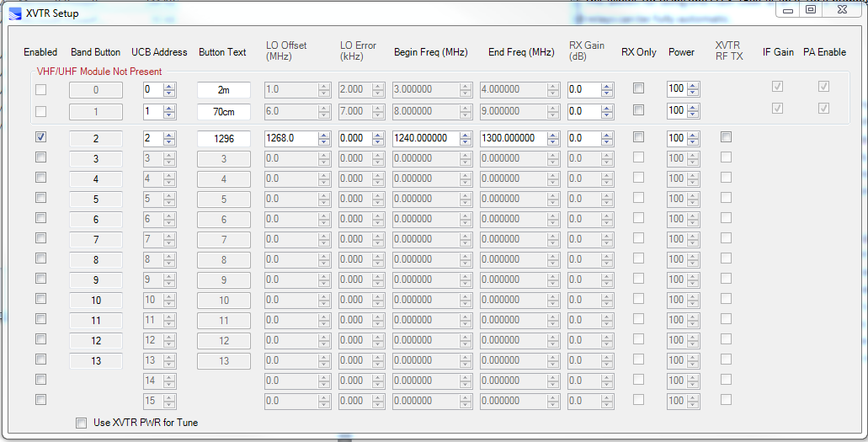Adjust Power stepper of 1296 row
The height and width of the screenshot is (442, 868).
[693, 138]
